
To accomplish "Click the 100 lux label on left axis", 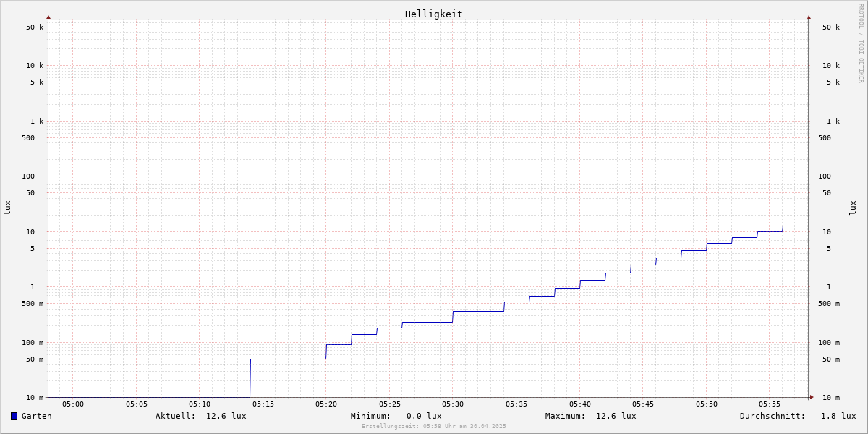I will tap(28, 176).
